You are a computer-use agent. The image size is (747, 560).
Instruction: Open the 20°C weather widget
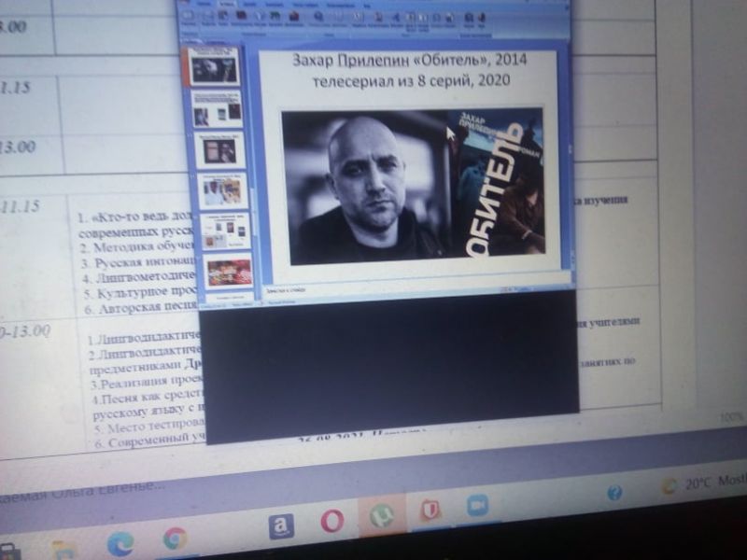point(696,484)
